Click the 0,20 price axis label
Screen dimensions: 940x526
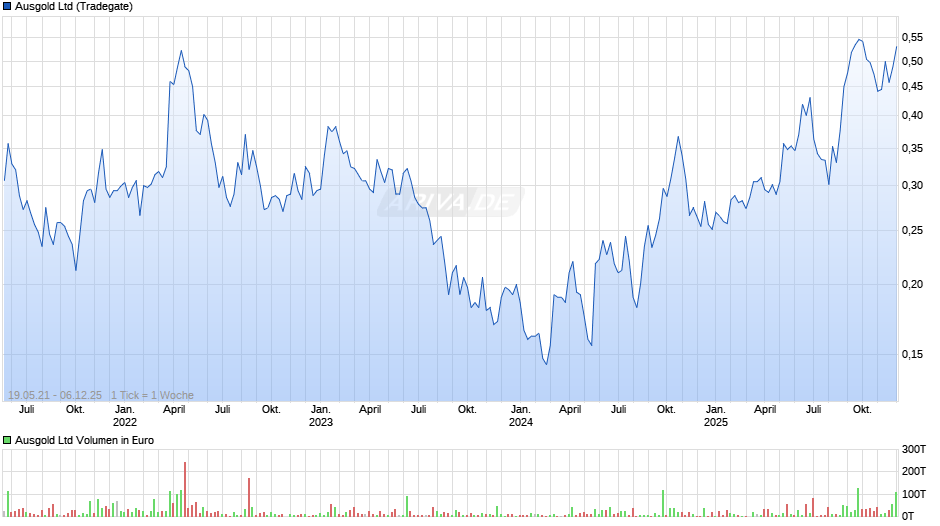tap(912, 284)
